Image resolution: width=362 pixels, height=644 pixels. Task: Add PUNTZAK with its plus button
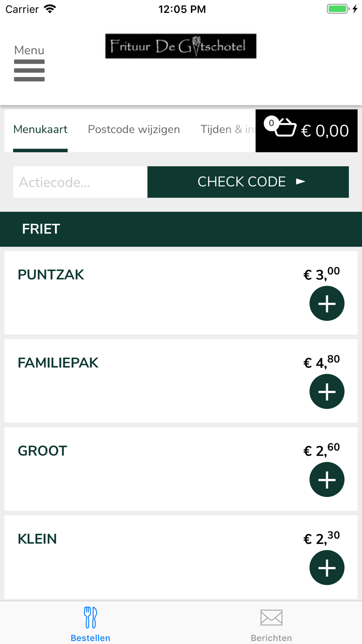[x=327, y=304]
